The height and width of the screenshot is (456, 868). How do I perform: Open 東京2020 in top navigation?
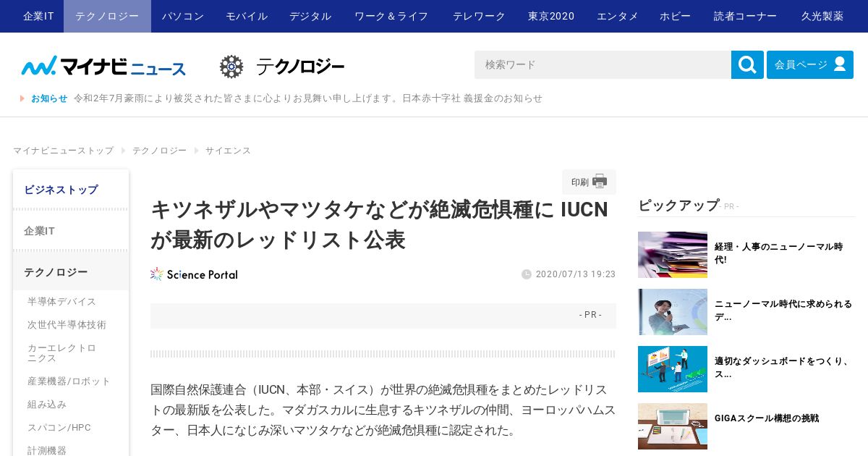(x=551, y=16)
